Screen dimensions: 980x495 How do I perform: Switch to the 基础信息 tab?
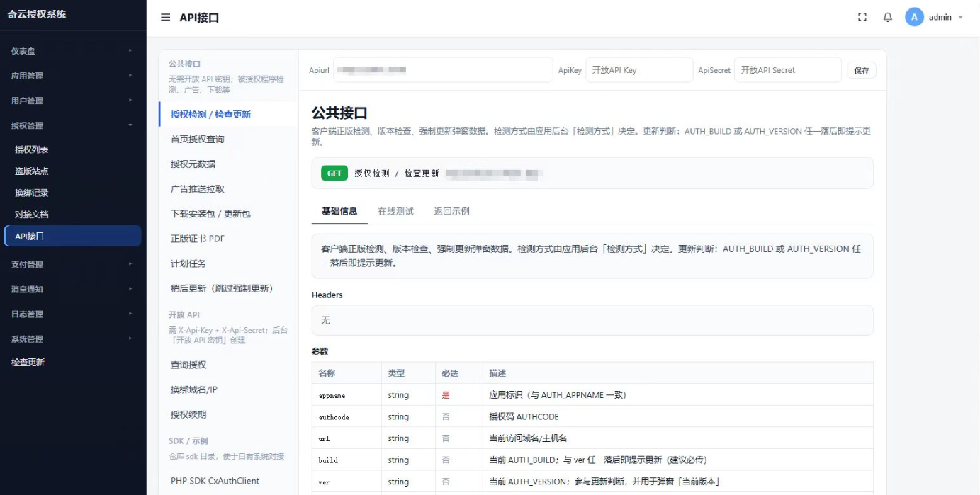tap(339, 211)
